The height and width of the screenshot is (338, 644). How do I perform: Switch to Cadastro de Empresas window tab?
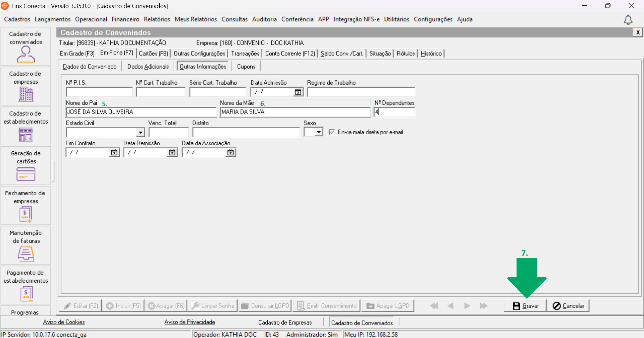click(285, 323)
